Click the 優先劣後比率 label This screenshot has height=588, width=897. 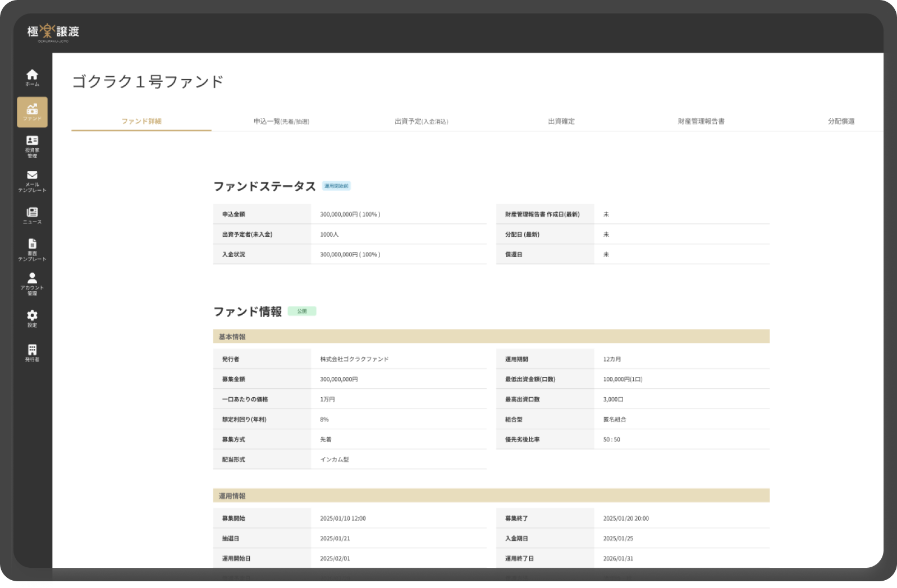pyautogui.click(x=522, y=440)
